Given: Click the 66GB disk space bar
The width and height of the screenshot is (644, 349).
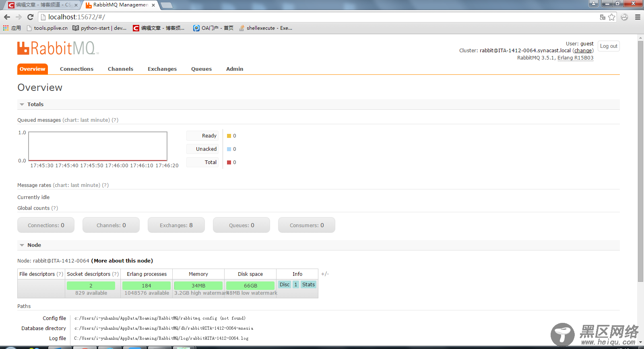Looking at the screenshot, I should [250, 285].
